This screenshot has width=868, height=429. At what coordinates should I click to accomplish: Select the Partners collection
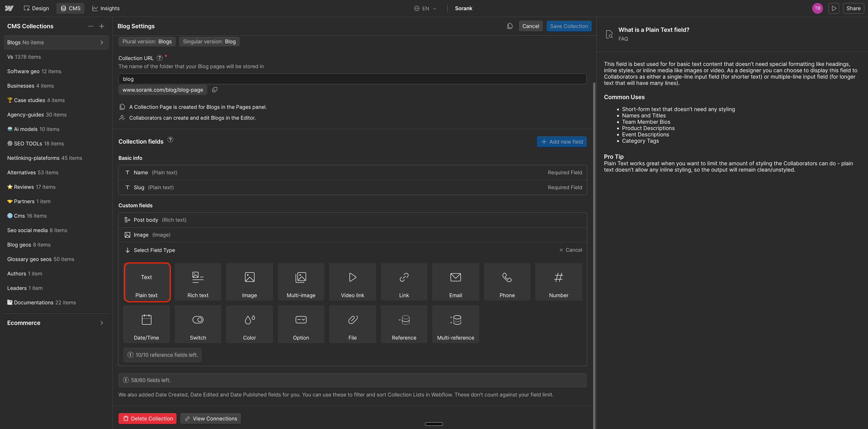click(56, 202)
